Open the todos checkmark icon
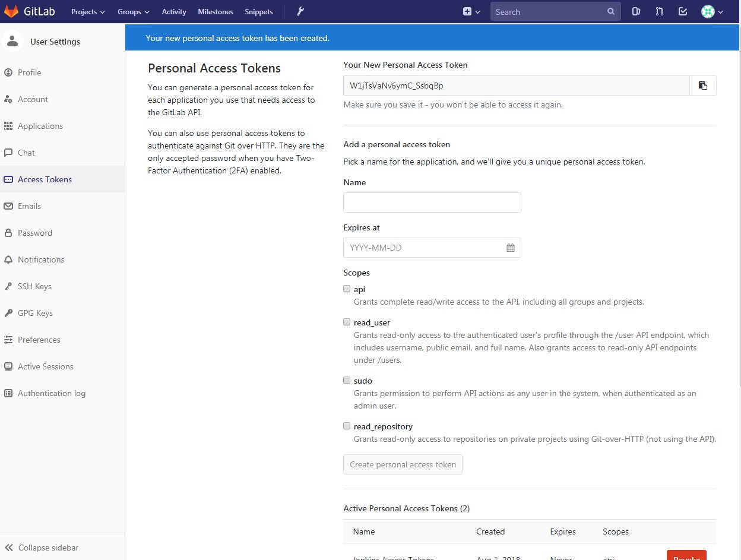The width and height of the screenshot is (741, 560). pyautogui.click(x=683, y=11)
